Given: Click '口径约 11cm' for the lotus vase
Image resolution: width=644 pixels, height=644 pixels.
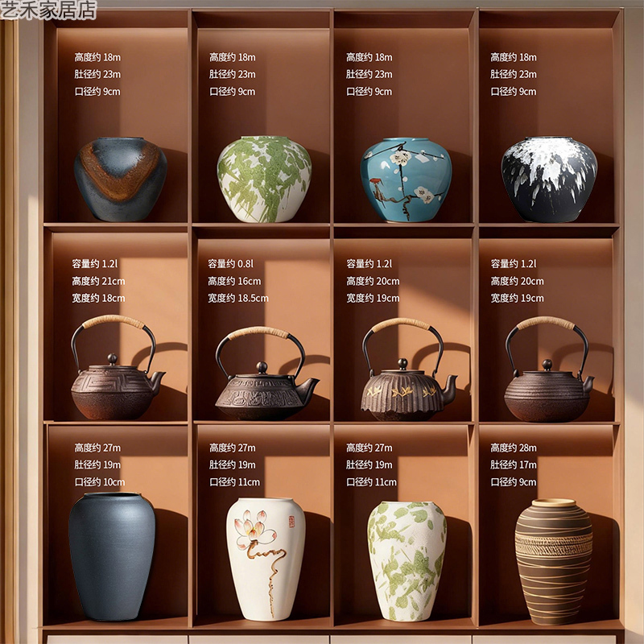Looking at the screenshot, I should point(234,482).
